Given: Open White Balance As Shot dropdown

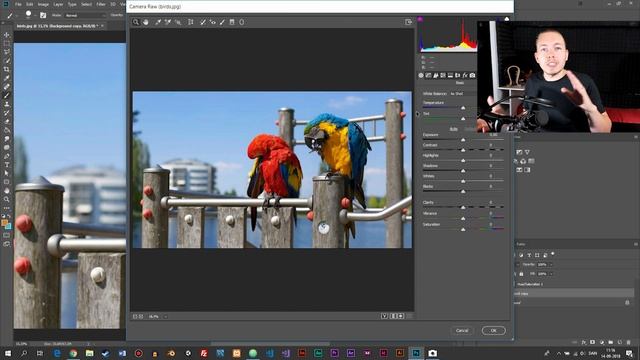Looking at the screenshot, I should [463, 93].
